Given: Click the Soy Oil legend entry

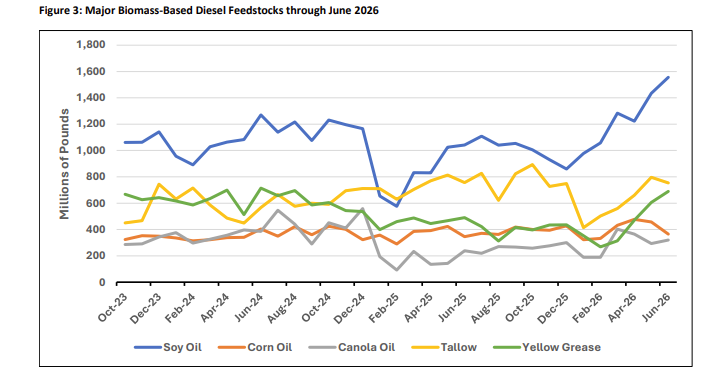Looking at the screenshot, I should [168, 347].
